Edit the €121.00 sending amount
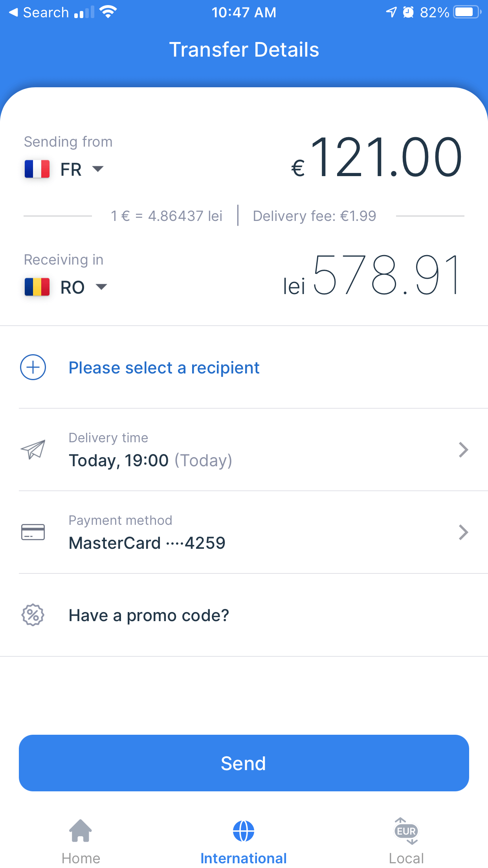This screenshot has width=488, height=868. point(376,157)
